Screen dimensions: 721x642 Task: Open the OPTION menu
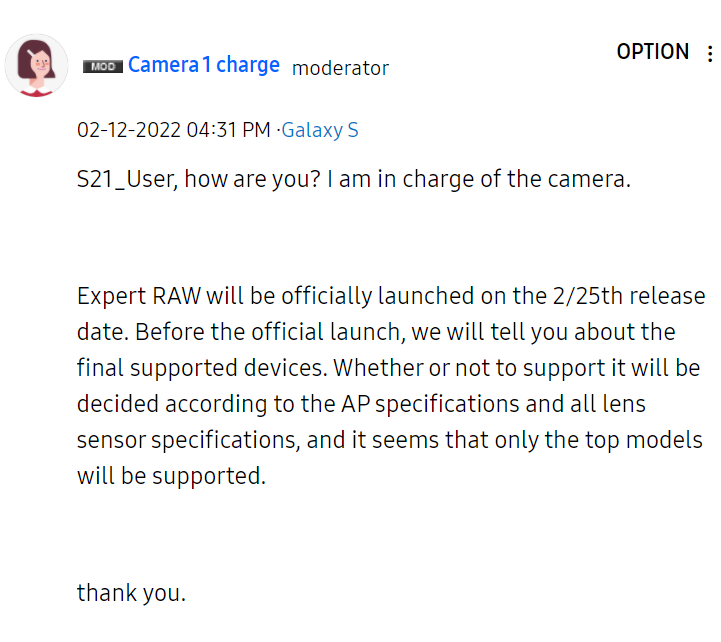tap(652, 52)
